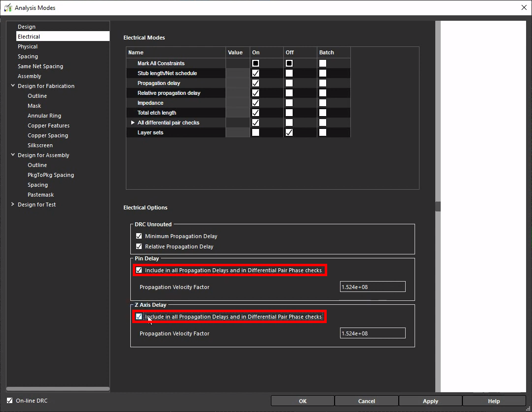The height and width of the screenshot is (412, 532).
Task: Click the vertical scrollbar thumb in options panel
Action: (x=438, y=206)
